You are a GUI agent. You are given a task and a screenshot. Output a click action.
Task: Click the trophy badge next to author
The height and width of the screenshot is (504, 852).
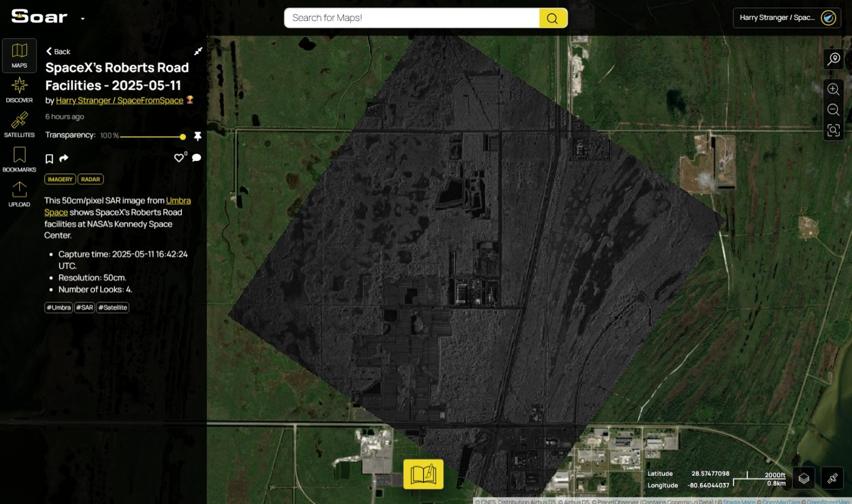(190, 99)
